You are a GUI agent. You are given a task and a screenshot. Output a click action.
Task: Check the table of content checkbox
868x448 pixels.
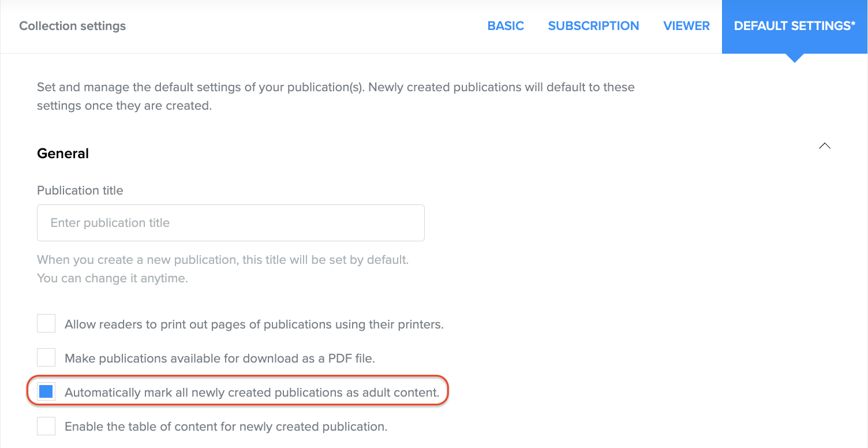pyautogui.click(x=46, y=427)
